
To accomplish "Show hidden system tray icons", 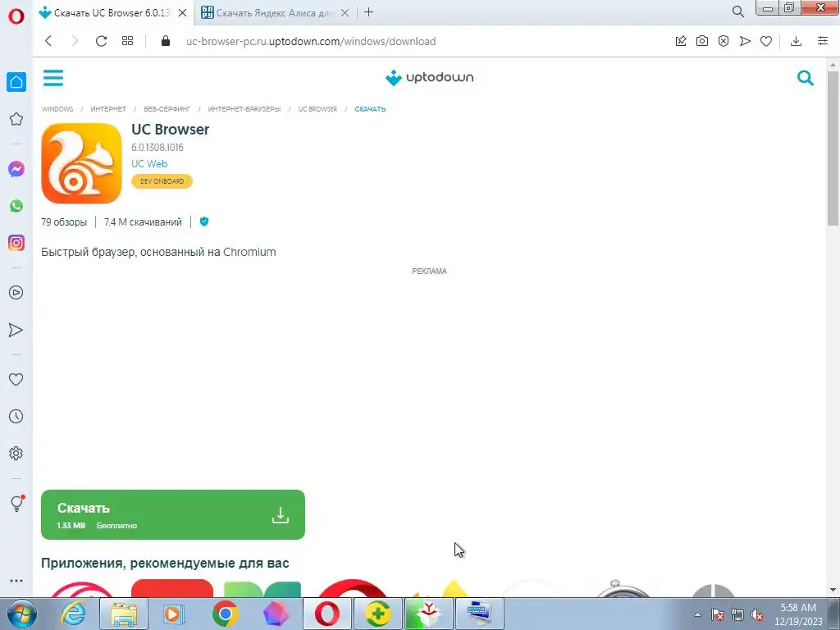I will (x=697, y=614).
